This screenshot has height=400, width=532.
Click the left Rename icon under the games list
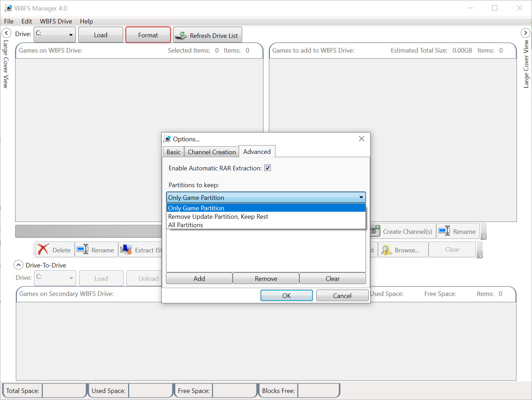point(83,249)
